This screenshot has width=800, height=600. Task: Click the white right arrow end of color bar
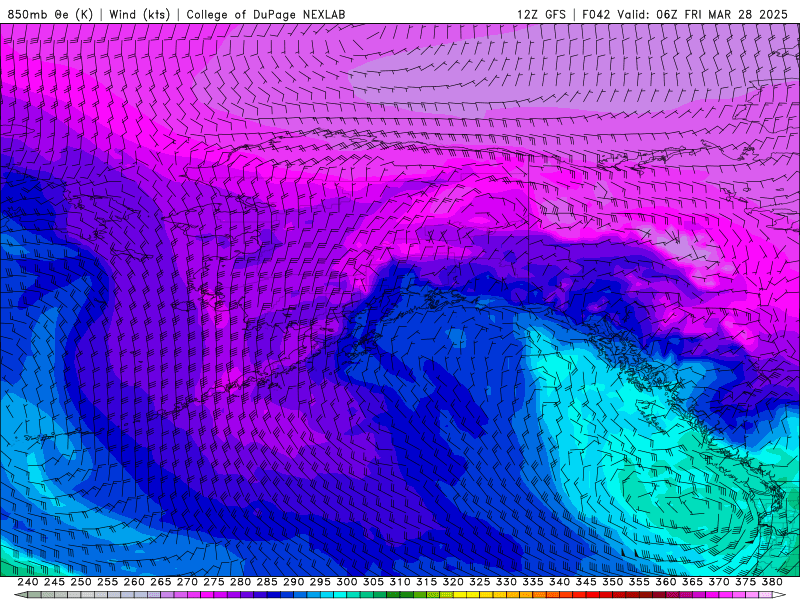tap(779, 594)
